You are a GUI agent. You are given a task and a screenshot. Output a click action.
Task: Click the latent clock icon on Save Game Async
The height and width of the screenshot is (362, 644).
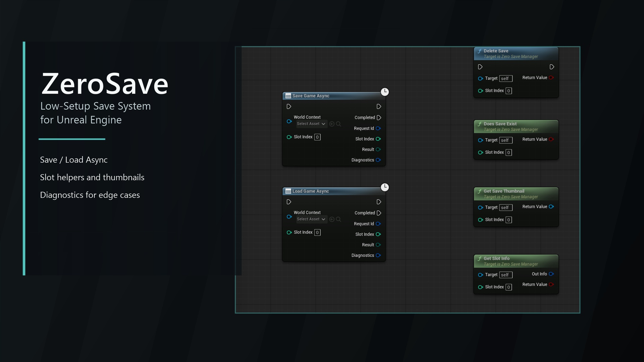385,92
